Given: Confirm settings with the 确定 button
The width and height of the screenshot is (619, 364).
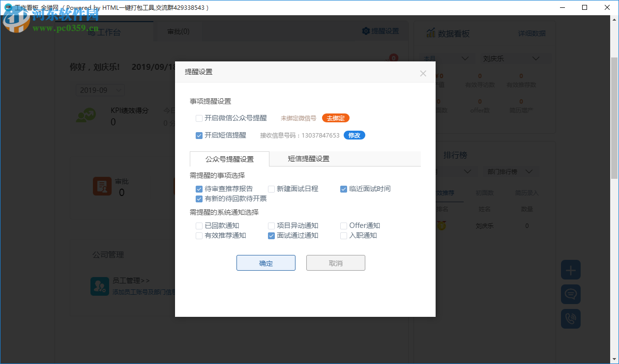Looking at the screenshot, I should coord(265,263).
